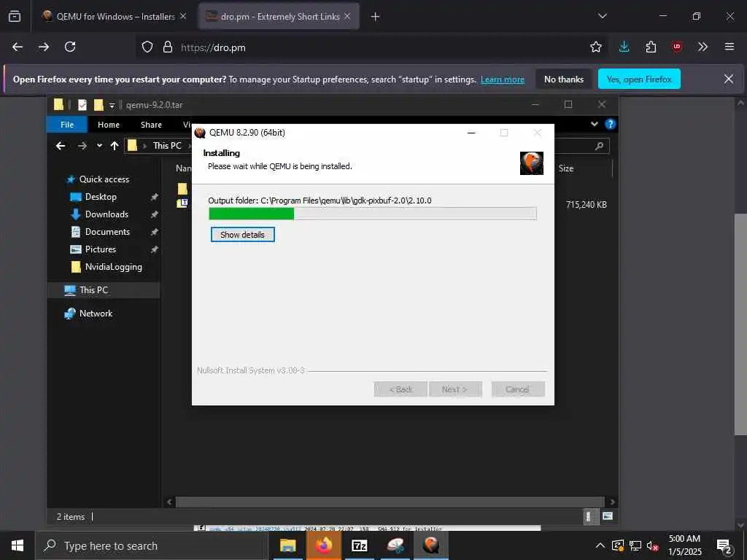Show more toolbar tools overflow
The width and height of the screenshot is (747, 560).
click(x=703, y=47)
